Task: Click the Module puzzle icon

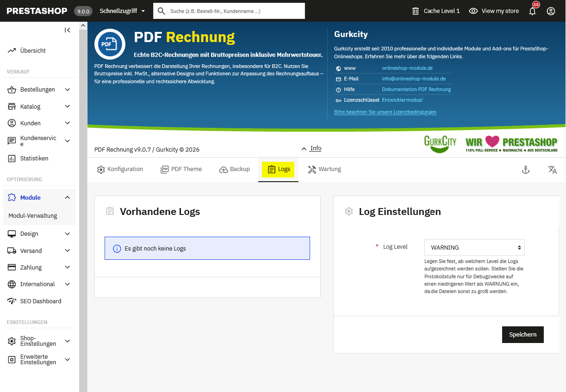Action: (x=12, y=198)
